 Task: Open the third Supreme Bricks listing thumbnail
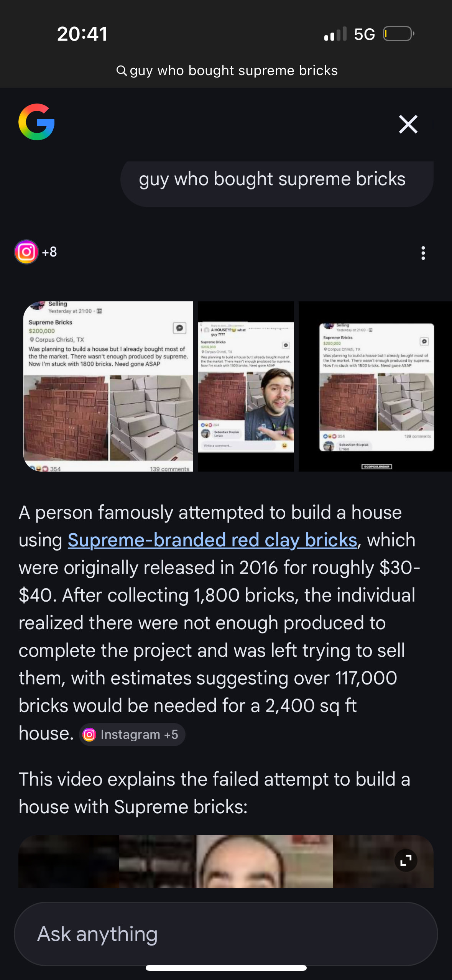[x=376, y=386]
